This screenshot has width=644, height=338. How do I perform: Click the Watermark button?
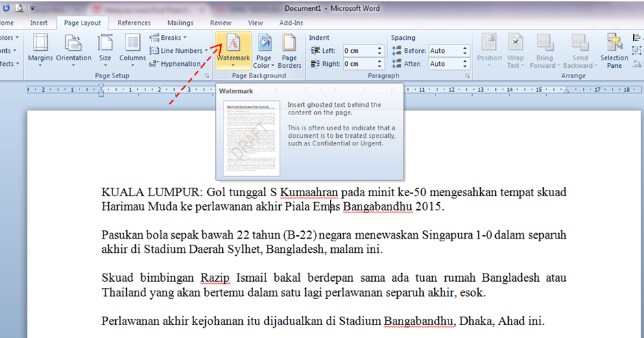pos(233,50)
